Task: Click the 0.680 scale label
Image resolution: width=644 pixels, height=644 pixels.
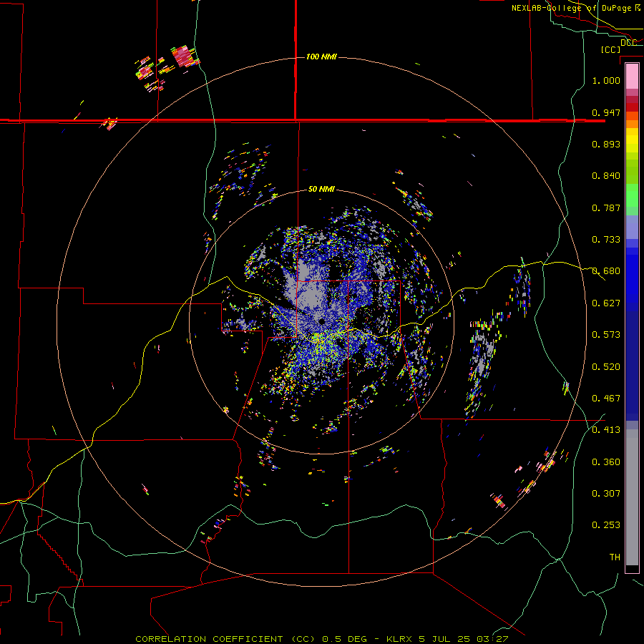Action: 606,271
